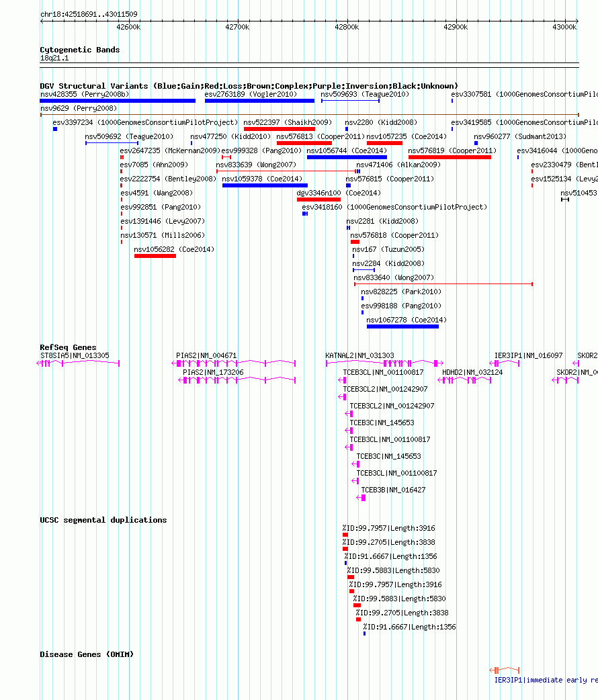Open the nsv1067278 (Coe2014) label
Image resolution: width=598 pixels, height=700 pixels.
[x=407, y=320]
